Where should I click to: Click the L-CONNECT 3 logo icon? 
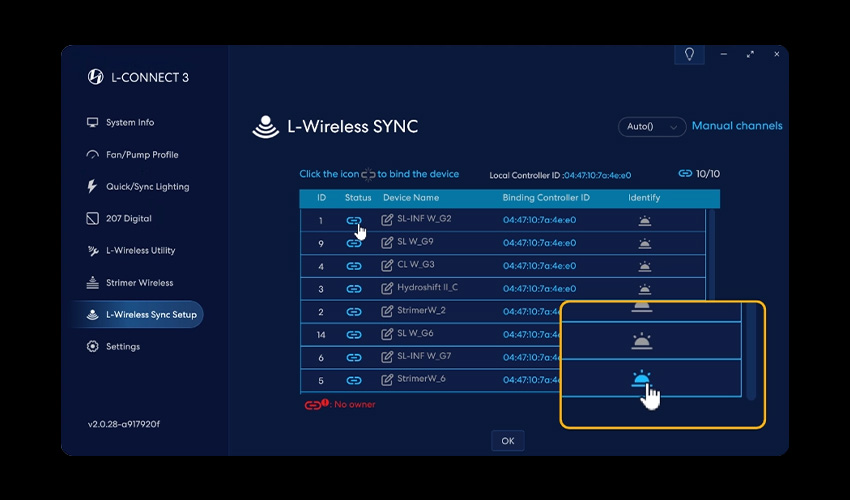click(95, 77)
